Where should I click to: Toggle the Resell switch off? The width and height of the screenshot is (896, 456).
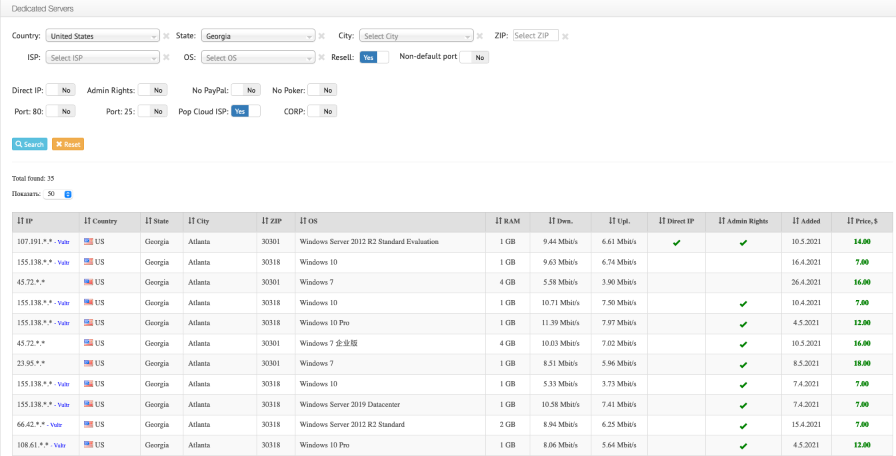click(x=374, y=57)
